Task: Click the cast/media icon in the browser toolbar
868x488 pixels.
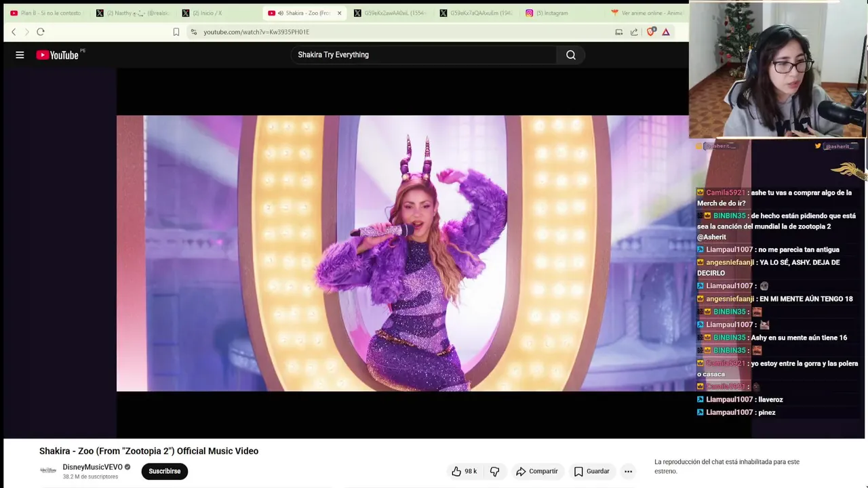Action: (618, 32)
